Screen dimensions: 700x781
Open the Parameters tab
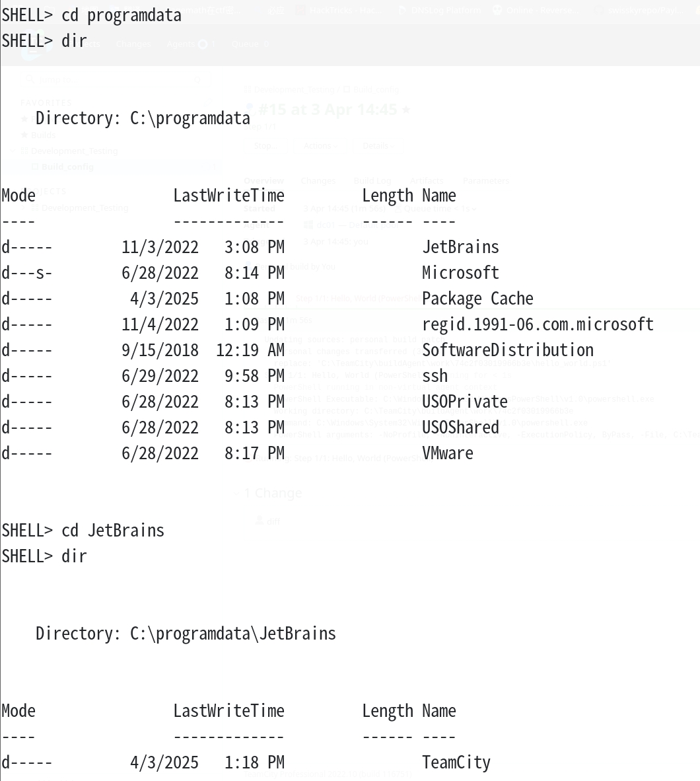click(x=486, y=180)
